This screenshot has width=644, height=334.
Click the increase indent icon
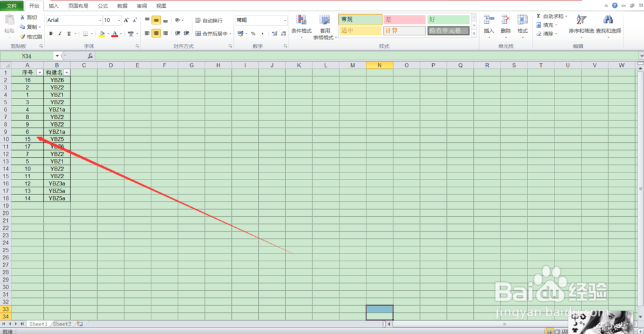click(x=187, y=33)
